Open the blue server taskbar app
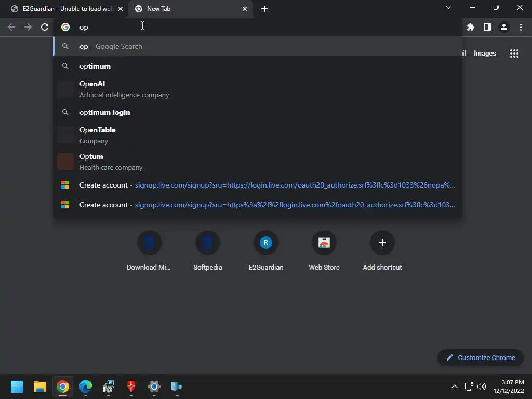Viewport: 532px width, 399px height. (177, 387)
